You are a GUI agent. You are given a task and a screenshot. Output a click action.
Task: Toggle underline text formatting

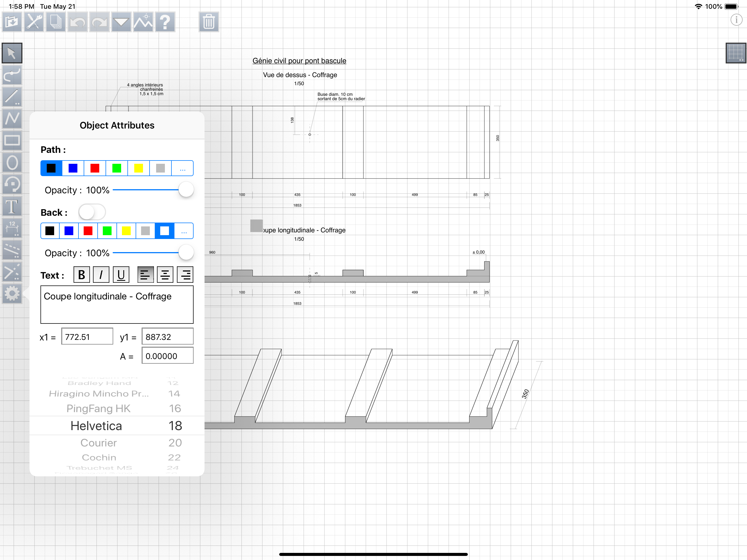121,275
